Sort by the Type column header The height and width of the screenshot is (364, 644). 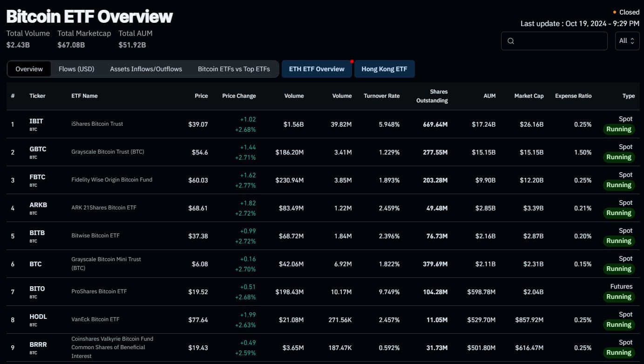click(629, 96)
